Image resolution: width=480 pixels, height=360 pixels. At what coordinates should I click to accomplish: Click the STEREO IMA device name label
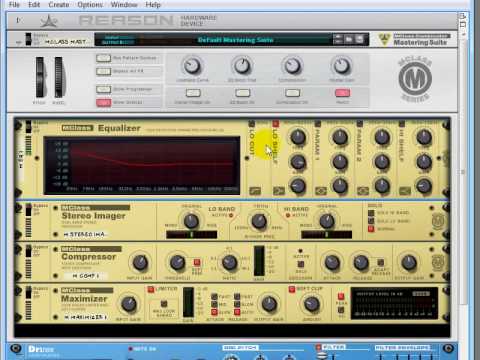(85, 235)
